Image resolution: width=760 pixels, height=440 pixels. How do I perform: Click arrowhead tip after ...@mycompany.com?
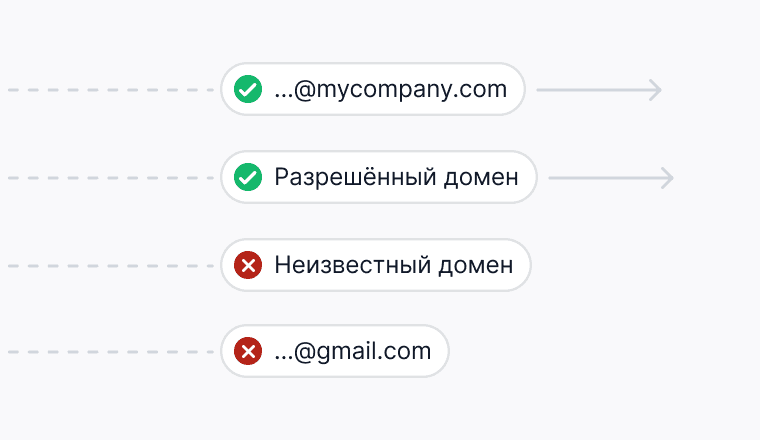659,90
